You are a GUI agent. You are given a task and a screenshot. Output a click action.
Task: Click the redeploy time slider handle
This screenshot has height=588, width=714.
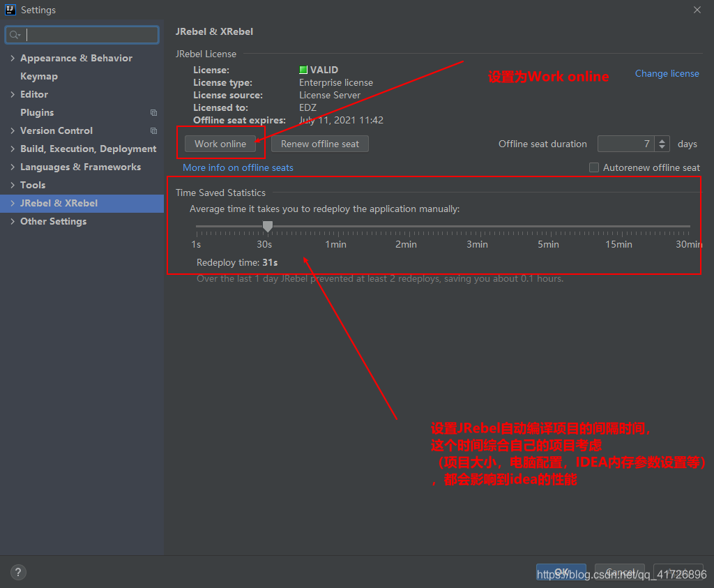pos(268,227)
